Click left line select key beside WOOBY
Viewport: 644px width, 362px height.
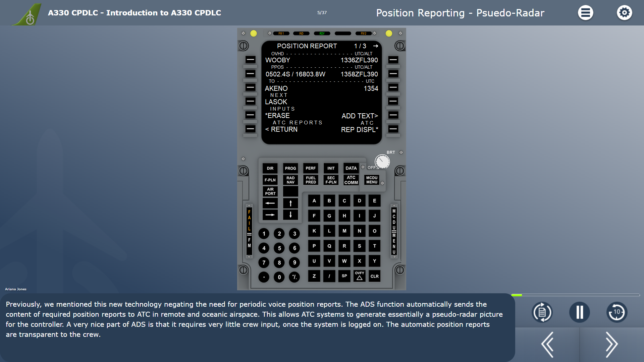pos(250,60)
